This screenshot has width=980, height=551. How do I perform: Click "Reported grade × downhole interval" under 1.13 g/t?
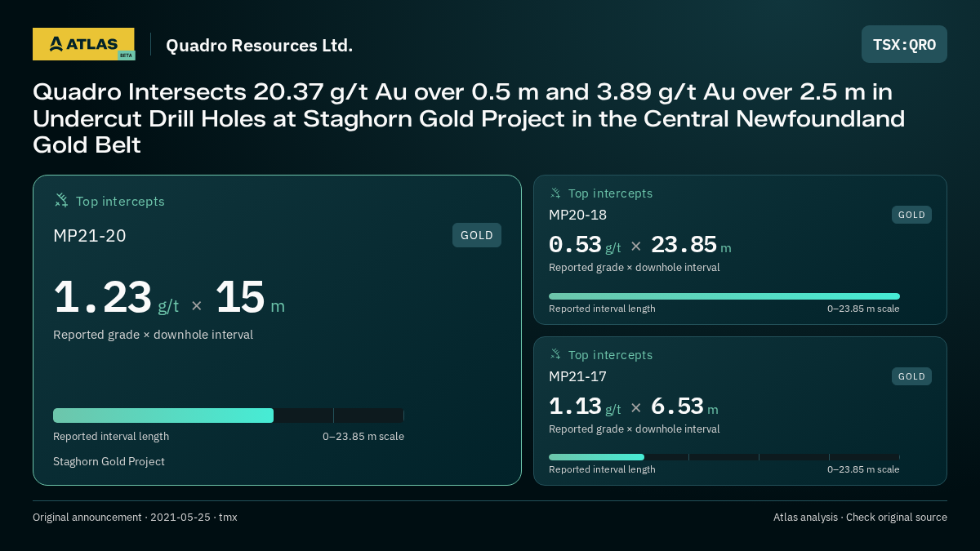635,429
